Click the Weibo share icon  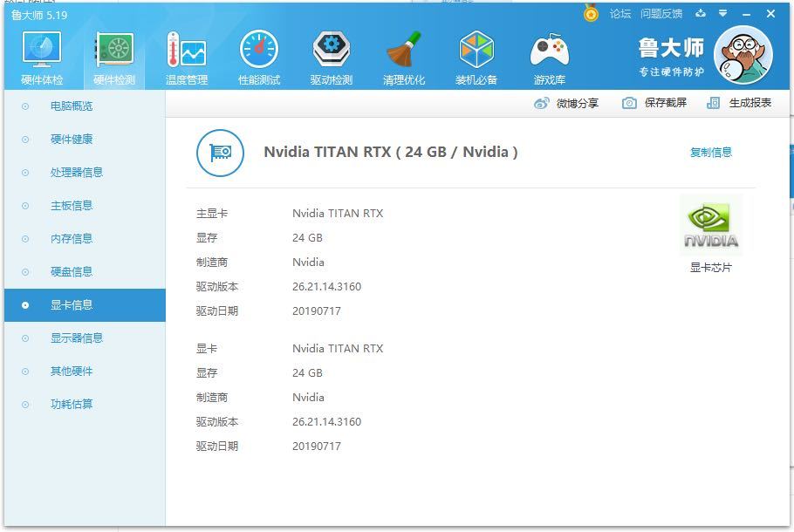tap(541, 103)
